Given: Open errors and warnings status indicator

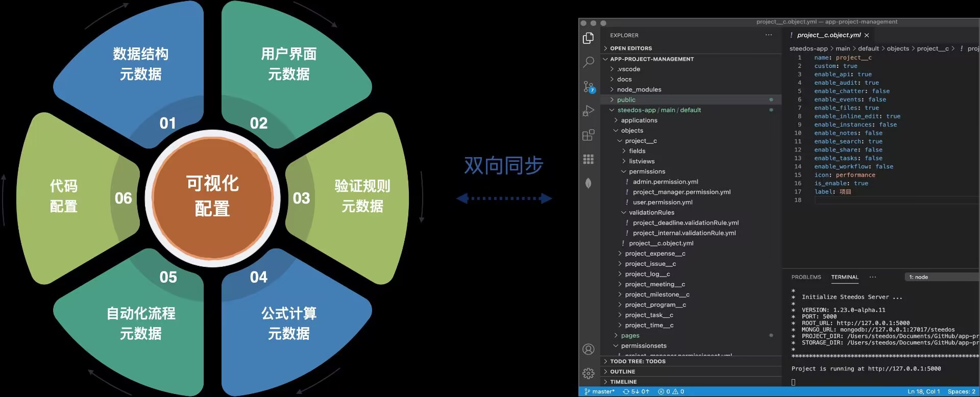Looking at the screenshot, I should (x=671, y=391).
